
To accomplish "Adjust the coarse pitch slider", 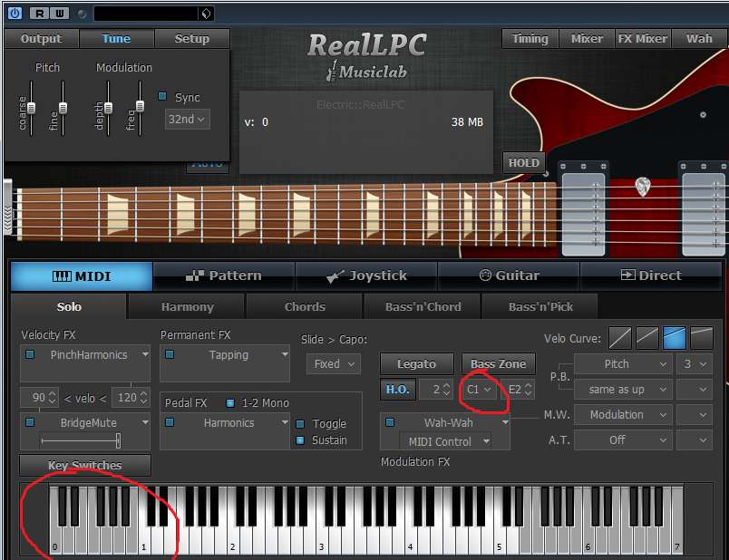I will click(x=31, y=108).
